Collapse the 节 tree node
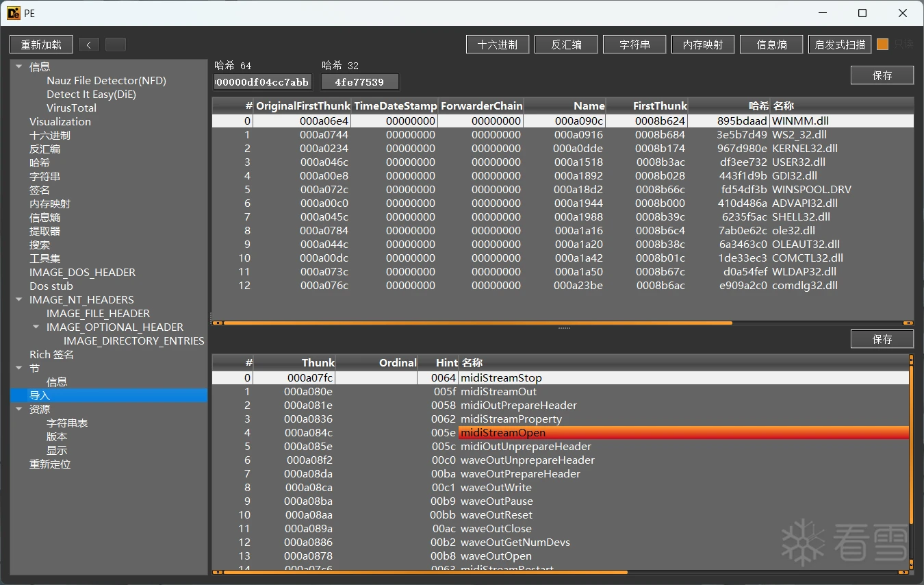 pos(18,368)
